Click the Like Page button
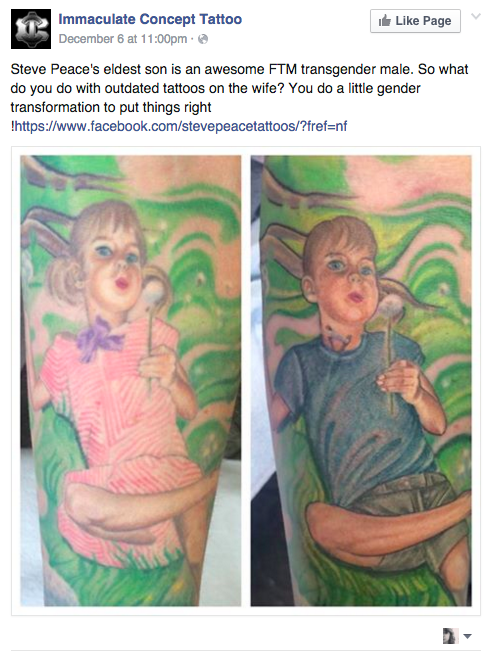 click(x=415, y=21)
